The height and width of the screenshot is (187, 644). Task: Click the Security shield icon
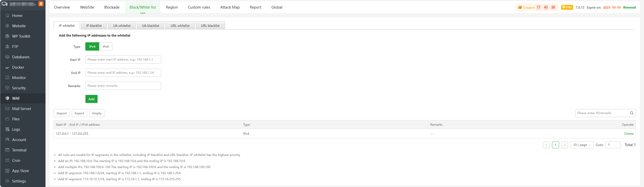point(7,88)
